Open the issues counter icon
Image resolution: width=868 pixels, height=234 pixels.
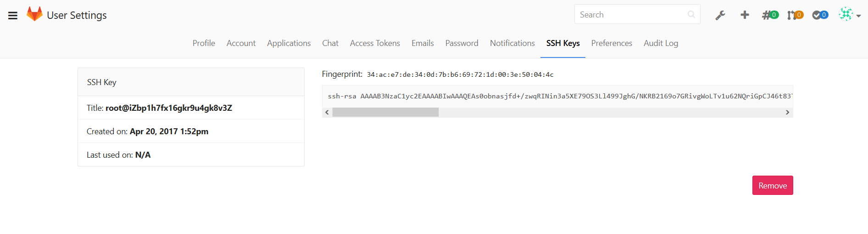770,15
